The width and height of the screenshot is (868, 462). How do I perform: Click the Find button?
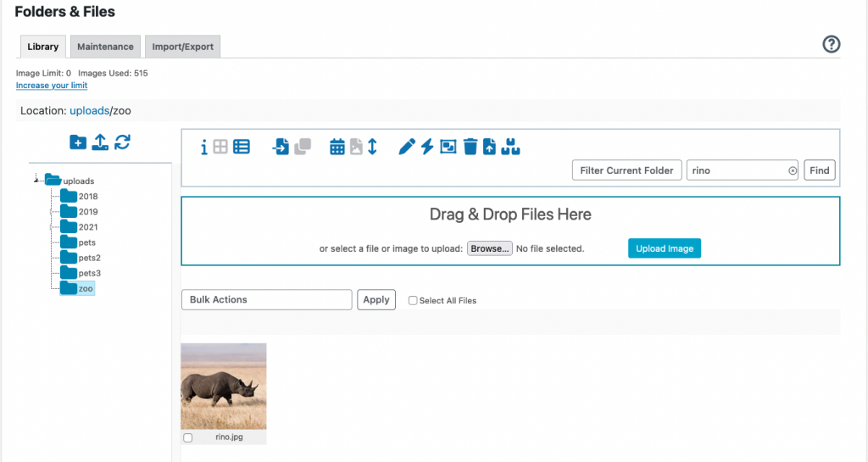[820, 170]
